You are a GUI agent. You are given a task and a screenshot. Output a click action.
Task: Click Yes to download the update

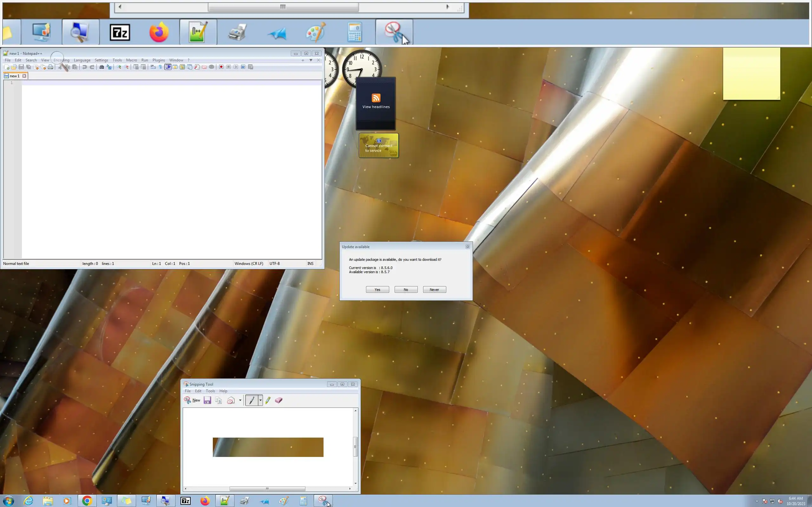click(377, 290)
